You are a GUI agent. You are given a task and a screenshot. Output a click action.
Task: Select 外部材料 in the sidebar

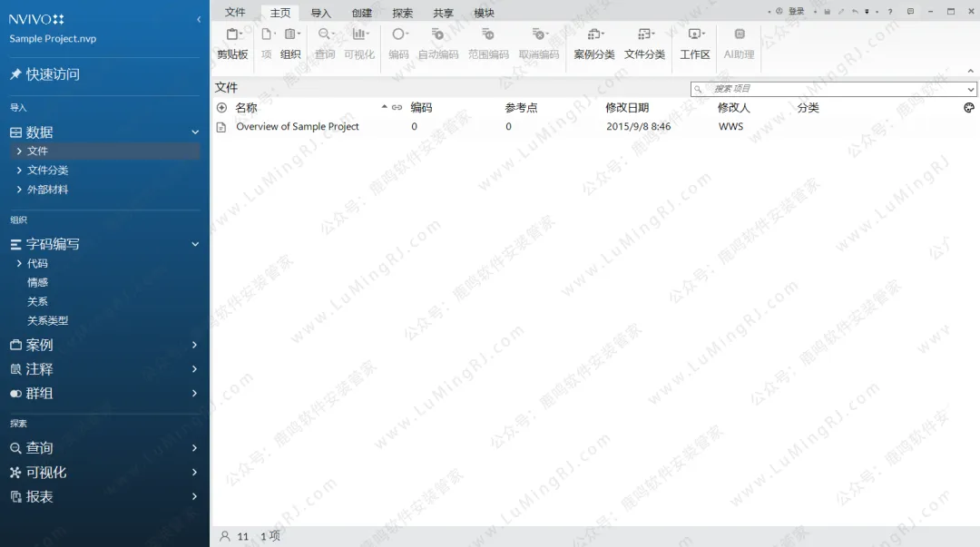click(47, 190)
